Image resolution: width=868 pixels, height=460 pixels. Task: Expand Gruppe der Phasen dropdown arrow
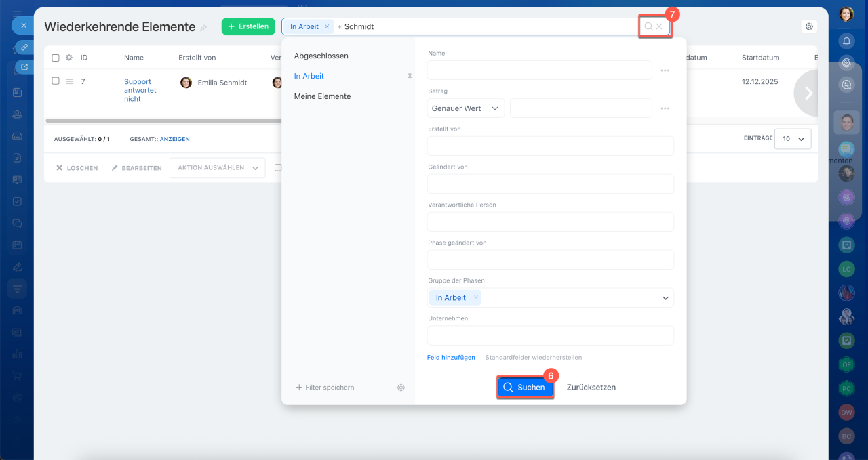[x=665, y=298]
